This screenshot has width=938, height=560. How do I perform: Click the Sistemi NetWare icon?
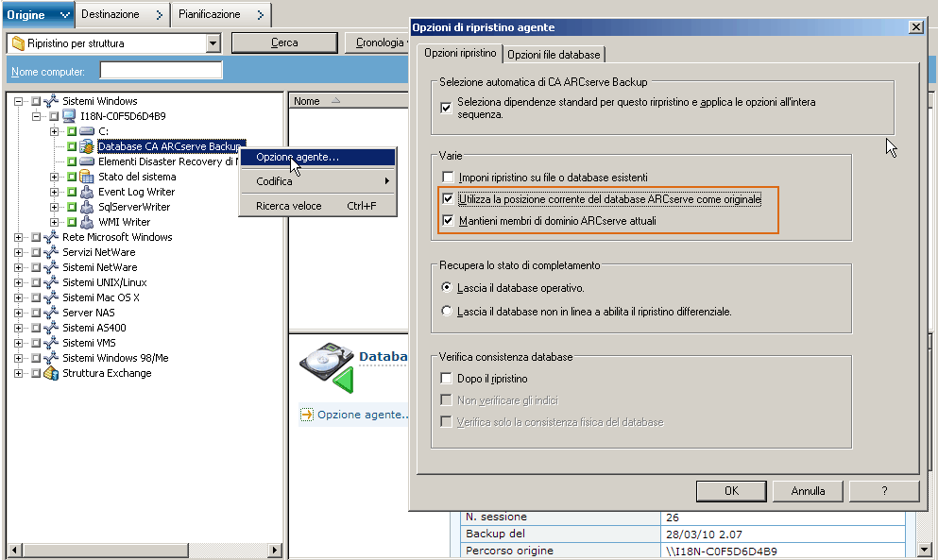tap(51, 267)
